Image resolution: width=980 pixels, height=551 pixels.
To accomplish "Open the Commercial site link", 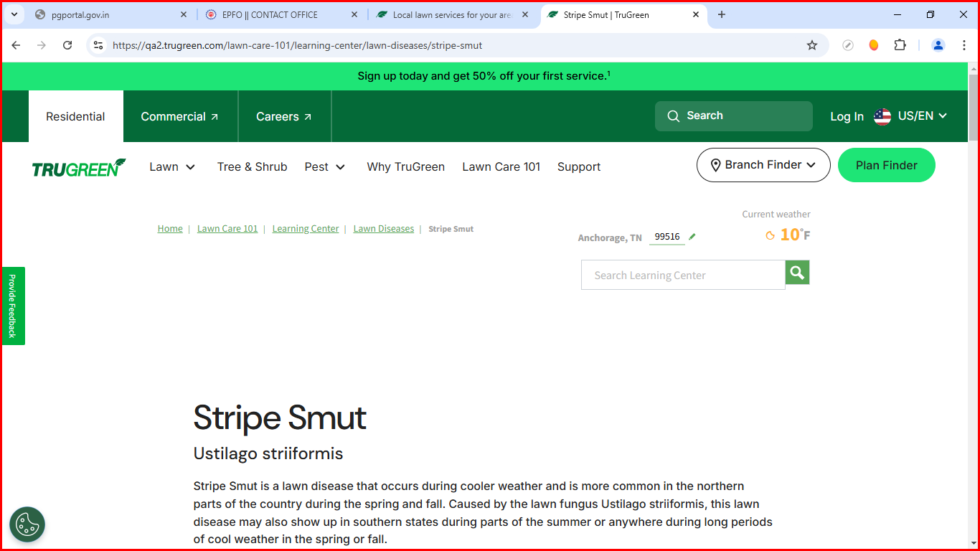I will 179,116.
